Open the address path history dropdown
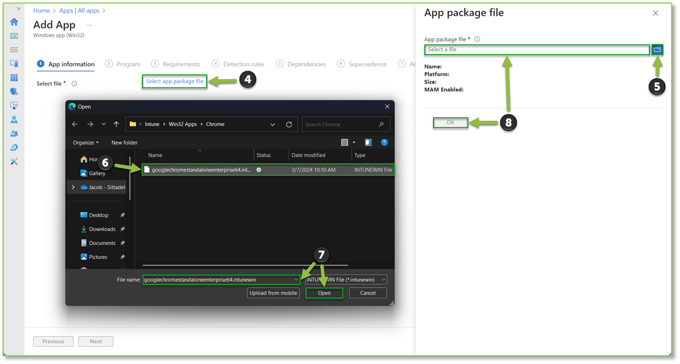The image size is (680, 364). tap(272, 125)
